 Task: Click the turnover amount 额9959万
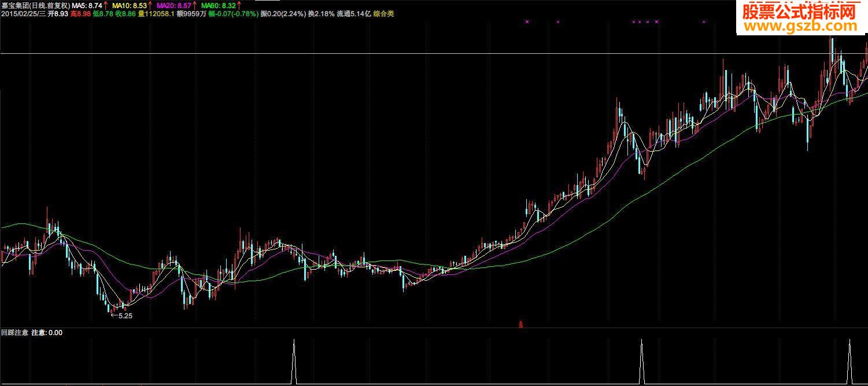click(191, 13)
